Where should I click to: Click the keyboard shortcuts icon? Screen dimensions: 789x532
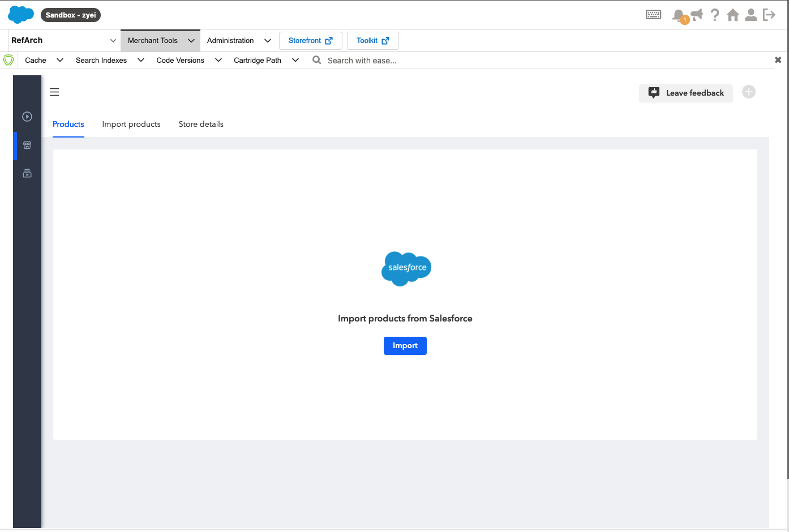point(653,15)
